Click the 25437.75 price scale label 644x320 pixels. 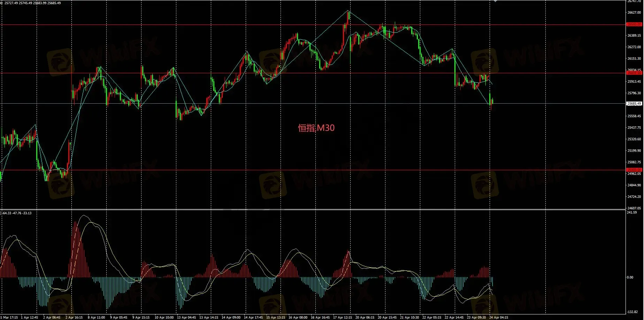[x=634, y=128]
